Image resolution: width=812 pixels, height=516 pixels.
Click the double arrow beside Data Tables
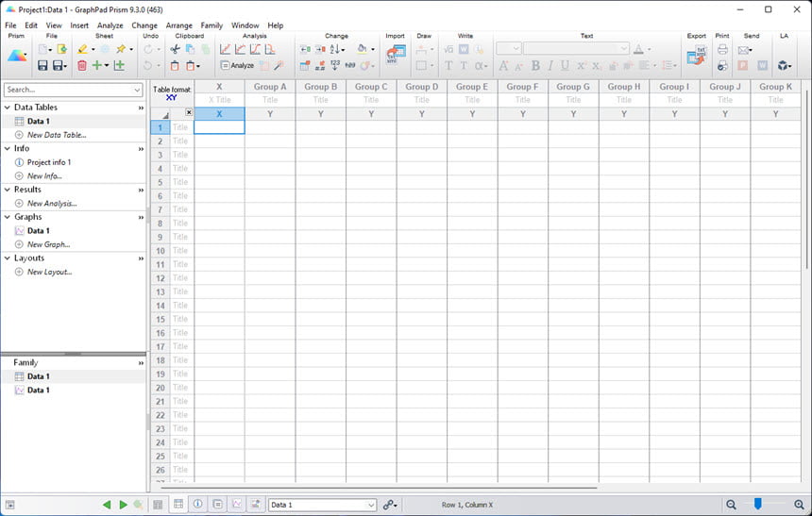(x=141, y=108)
